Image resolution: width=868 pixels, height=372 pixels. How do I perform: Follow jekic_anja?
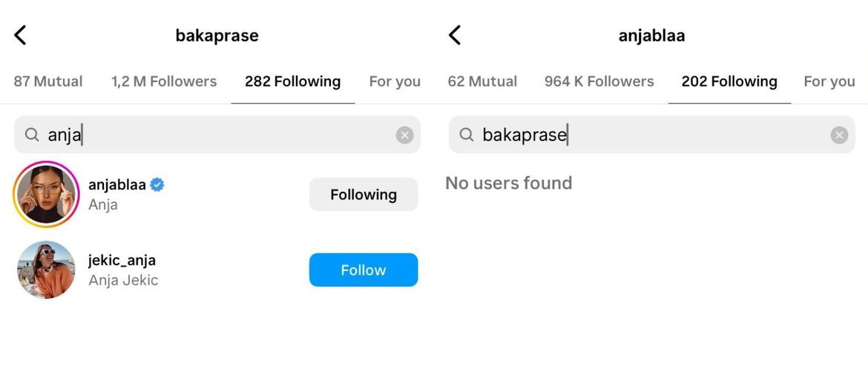click(364, 270)
